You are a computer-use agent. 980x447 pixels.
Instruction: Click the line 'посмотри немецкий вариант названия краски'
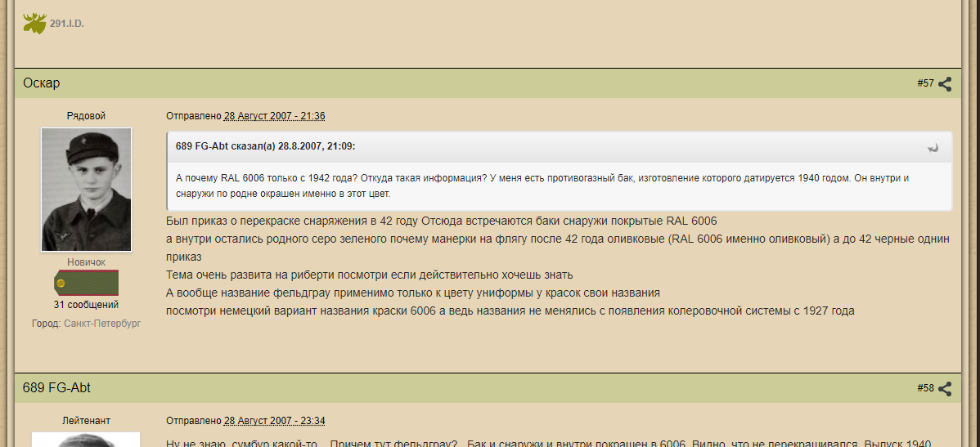tap(510, 311)
